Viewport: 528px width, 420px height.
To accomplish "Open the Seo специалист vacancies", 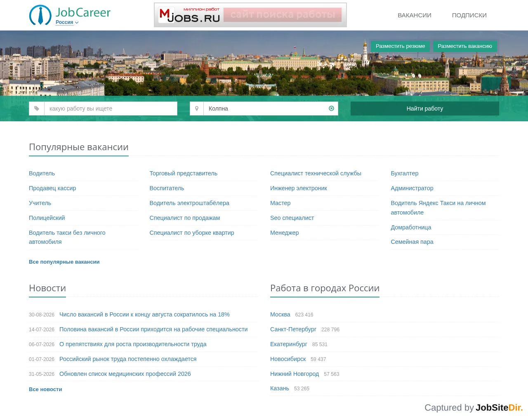I will tap(292, 218).
